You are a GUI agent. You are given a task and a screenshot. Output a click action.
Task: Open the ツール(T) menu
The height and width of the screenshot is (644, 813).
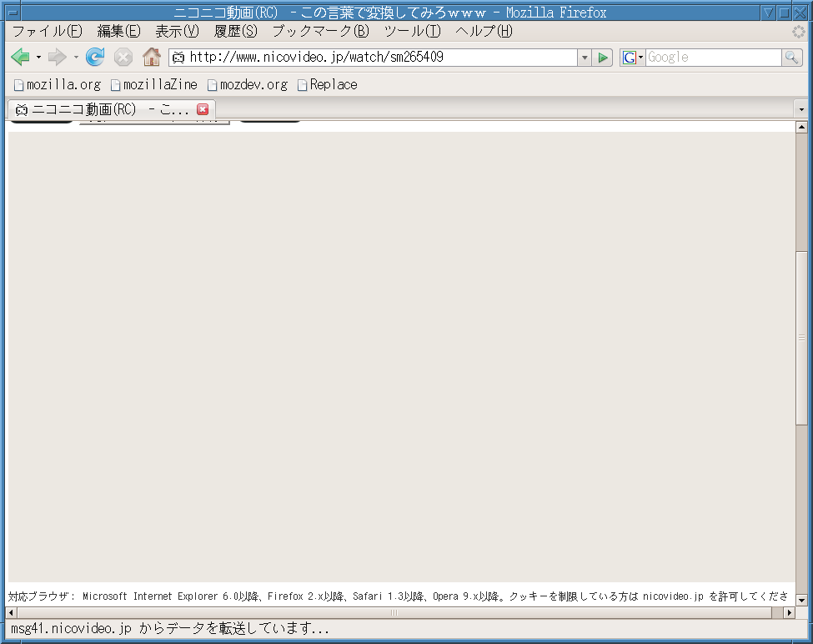(x=412, y=32)
